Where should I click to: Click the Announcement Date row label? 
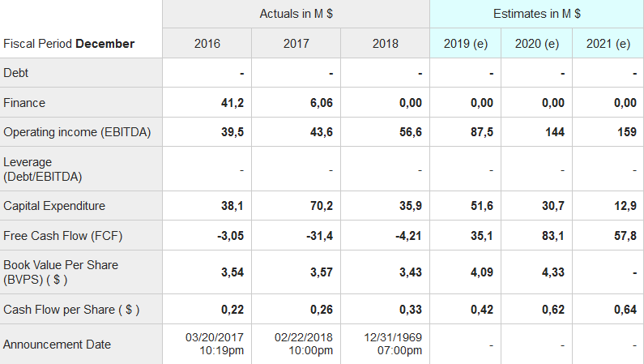57,345
